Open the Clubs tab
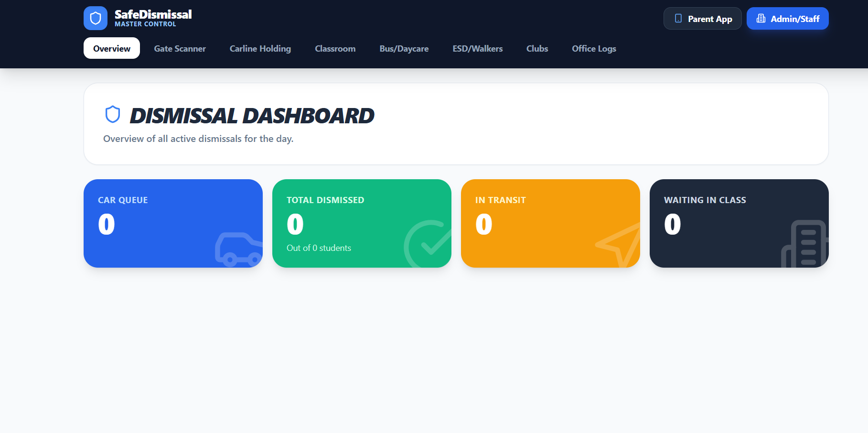868x433 pixels. 537,48
